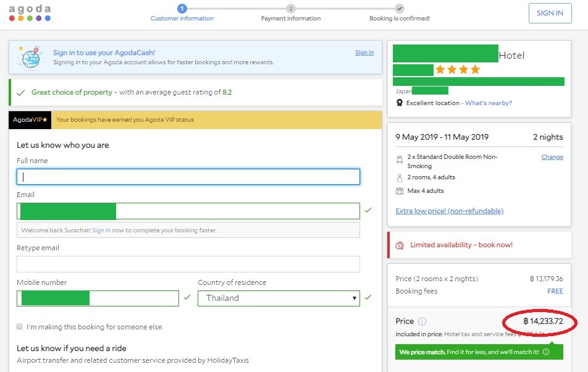Screen dimensions: 588x372
Task: Click the Price info icon
Action: click(422, 321)
